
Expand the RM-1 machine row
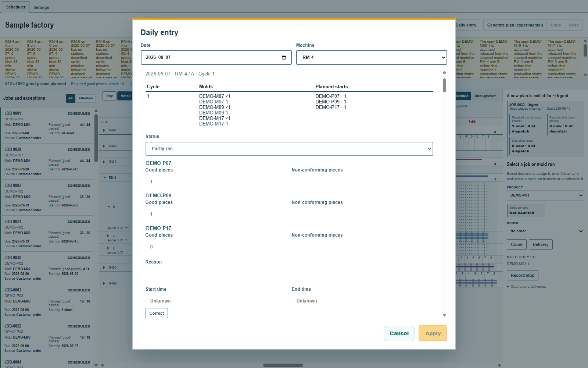pyautogui.click(x=105, y=130)
